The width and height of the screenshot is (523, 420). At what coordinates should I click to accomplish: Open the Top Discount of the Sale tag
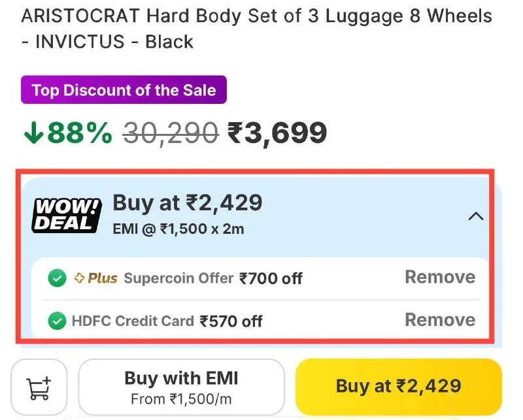(x=124, y=89)
